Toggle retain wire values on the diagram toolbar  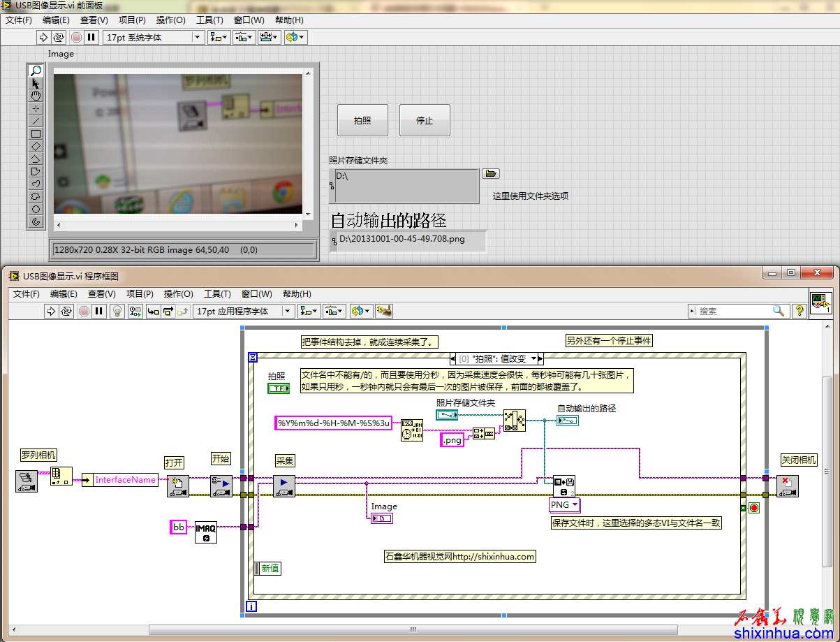(x=135, y=311)
